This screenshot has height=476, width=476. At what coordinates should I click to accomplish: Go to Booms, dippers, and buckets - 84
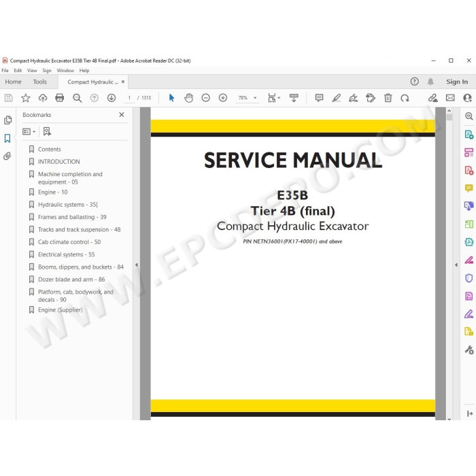(81, 267)
